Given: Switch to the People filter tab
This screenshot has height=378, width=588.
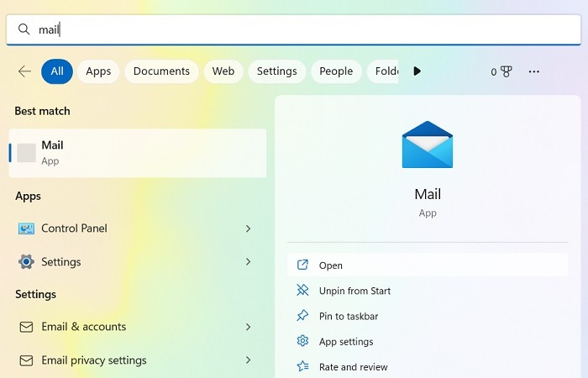Looking at the screenshot, I should [x=336, y=71].
